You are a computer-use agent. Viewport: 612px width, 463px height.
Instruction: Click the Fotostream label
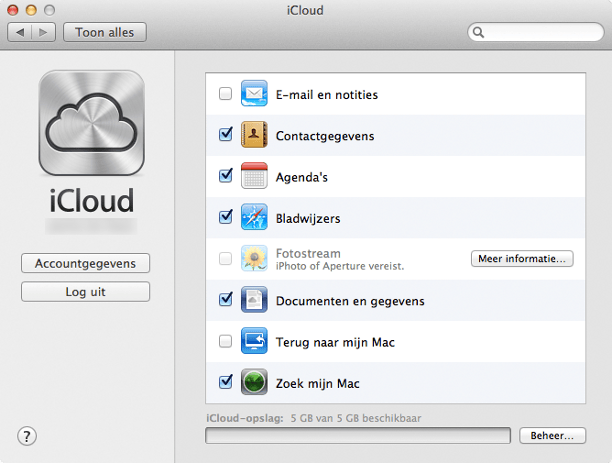pyautogui.click(x=308, y=253)
